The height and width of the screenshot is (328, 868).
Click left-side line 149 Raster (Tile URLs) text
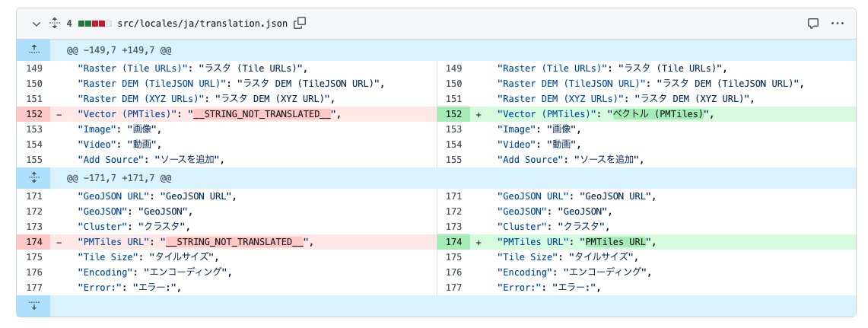click(192, 68)
